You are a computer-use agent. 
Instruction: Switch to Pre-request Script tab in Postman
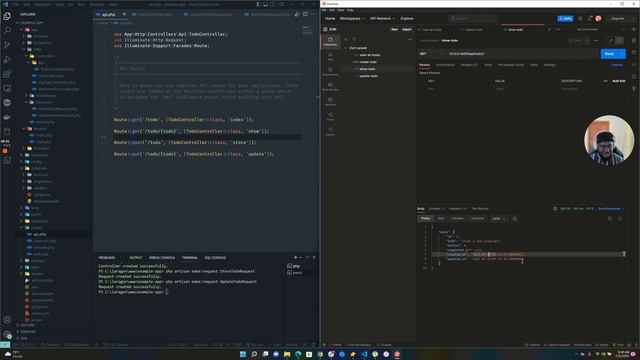(x=511, y=65)
